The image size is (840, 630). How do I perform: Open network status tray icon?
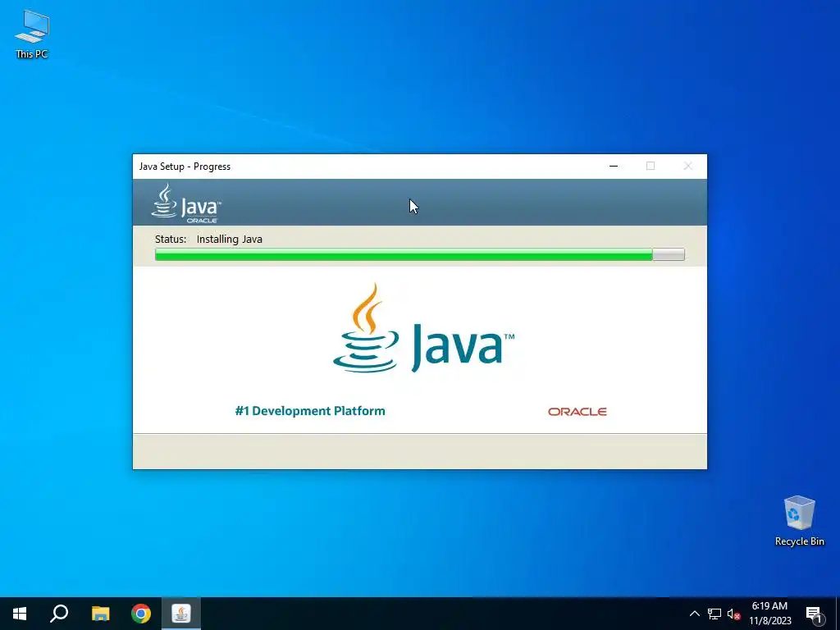click(x=714, y=614)
